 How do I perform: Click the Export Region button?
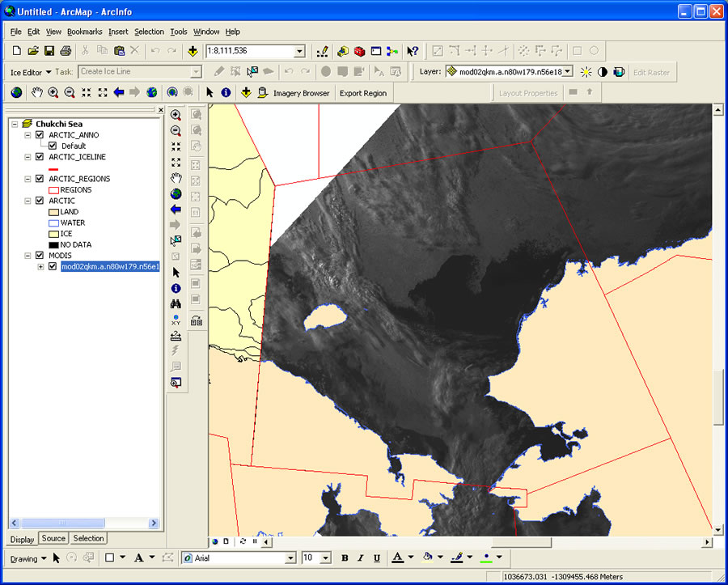tap(363, 92)
